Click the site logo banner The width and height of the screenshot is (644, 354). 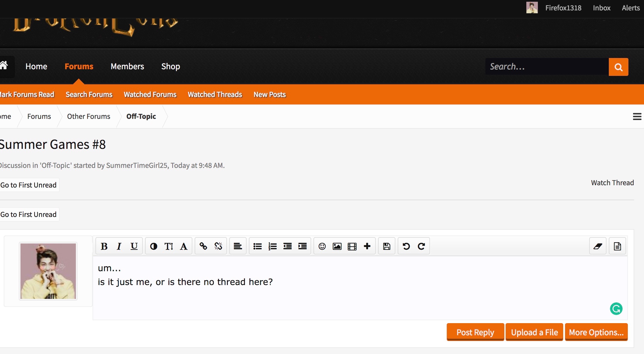[95, 27]
